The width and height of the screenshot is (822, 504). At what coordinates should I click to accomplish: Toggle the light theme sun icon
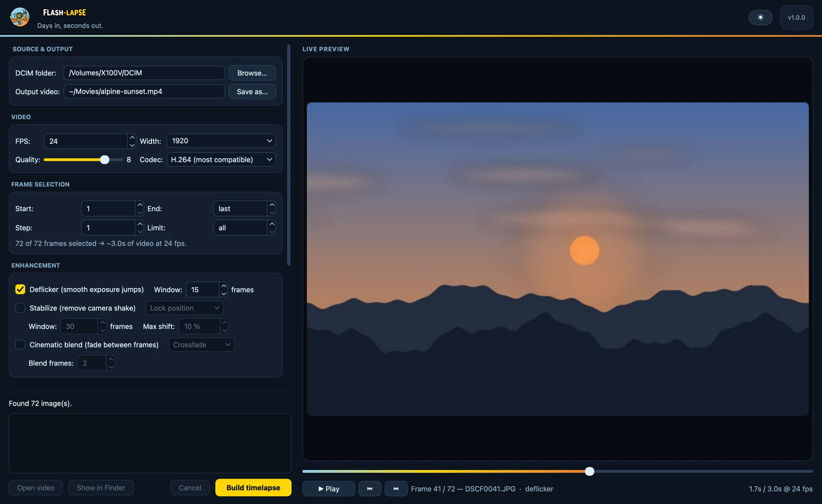(760, 18)
